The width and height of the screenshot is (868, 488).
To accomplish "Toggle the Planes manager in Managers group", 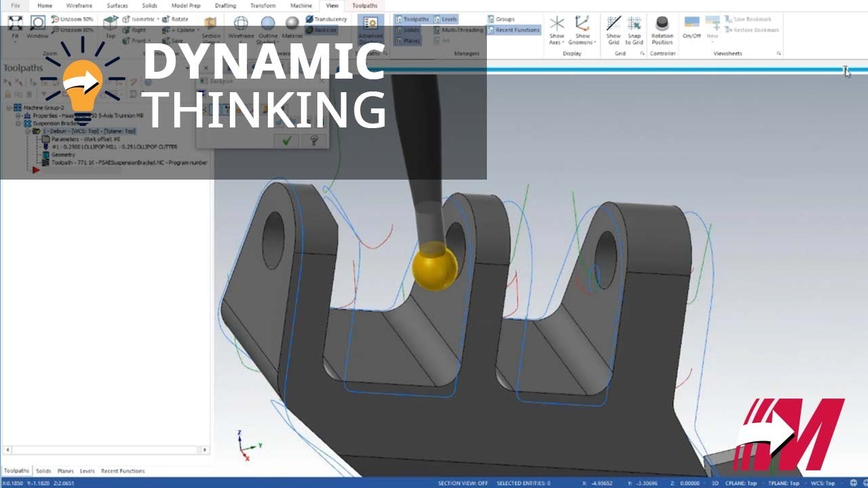I will click(408, 41).
